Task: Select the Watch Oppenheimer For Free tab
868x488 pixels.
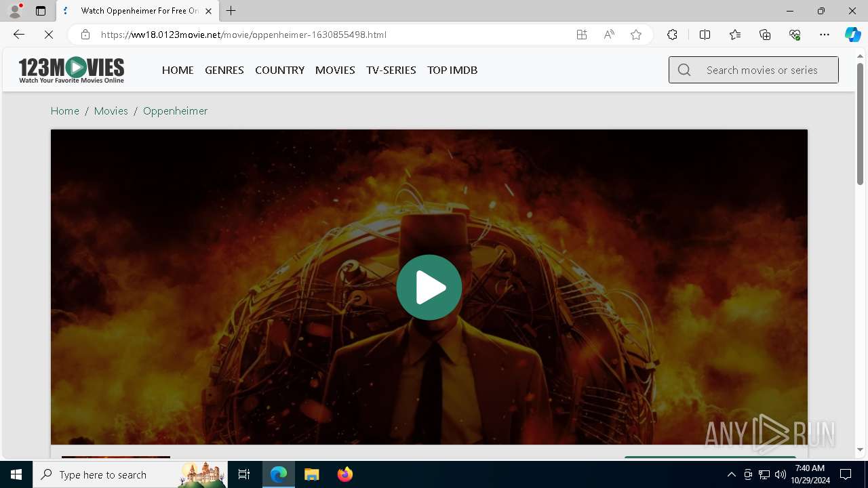Action: [138, 11]
